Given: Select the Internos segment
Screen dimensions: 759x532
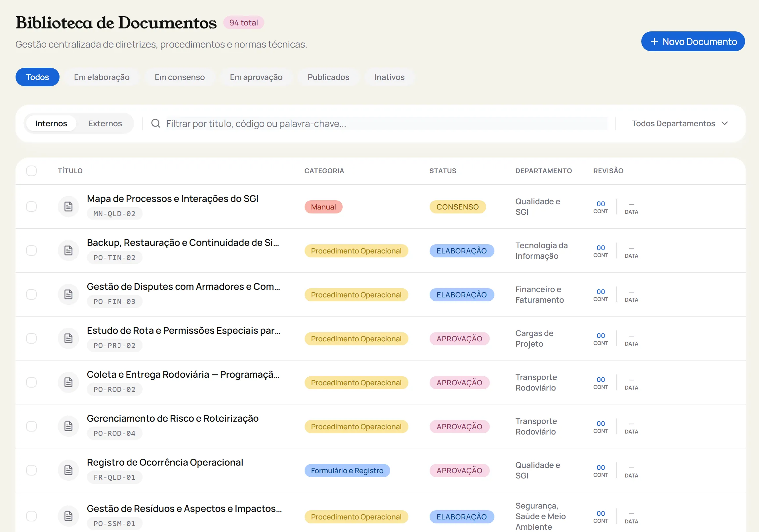Looking at the screenshot, I should (51, 124).
